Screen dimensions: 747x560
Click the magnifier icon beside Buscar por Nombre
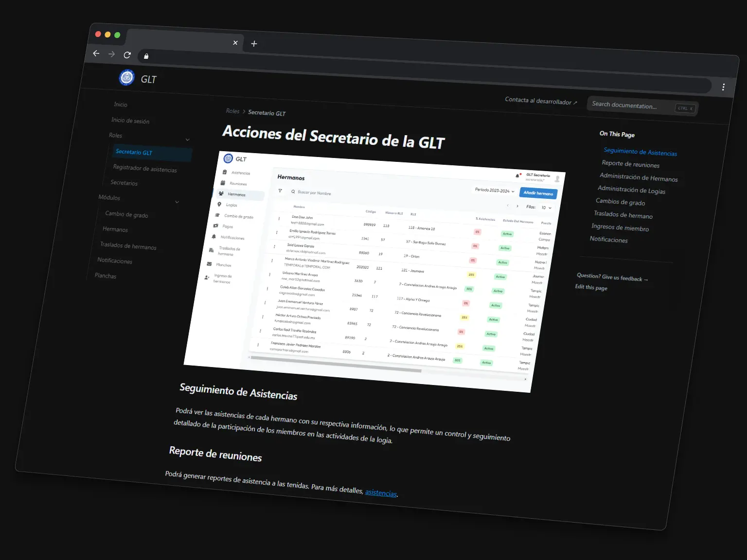coord(293,192)
